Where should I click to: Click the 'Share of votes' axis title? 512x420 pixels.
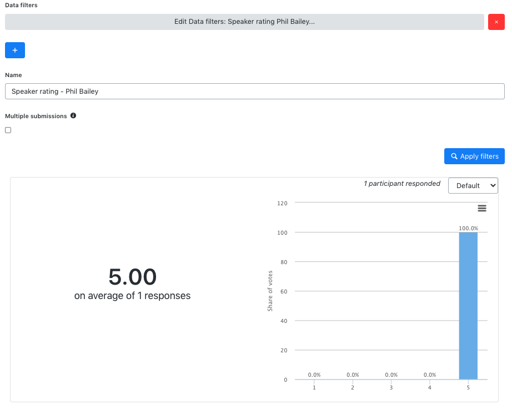tap(270, 291)
